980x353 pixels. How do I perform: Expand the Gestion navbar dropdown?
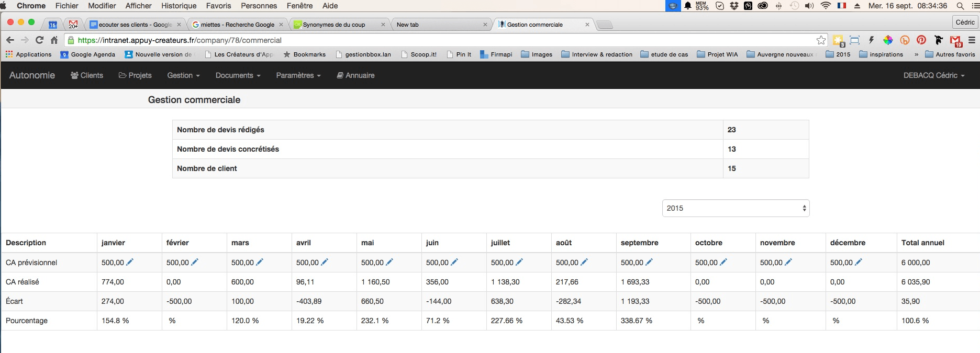(x=183, y=75)
